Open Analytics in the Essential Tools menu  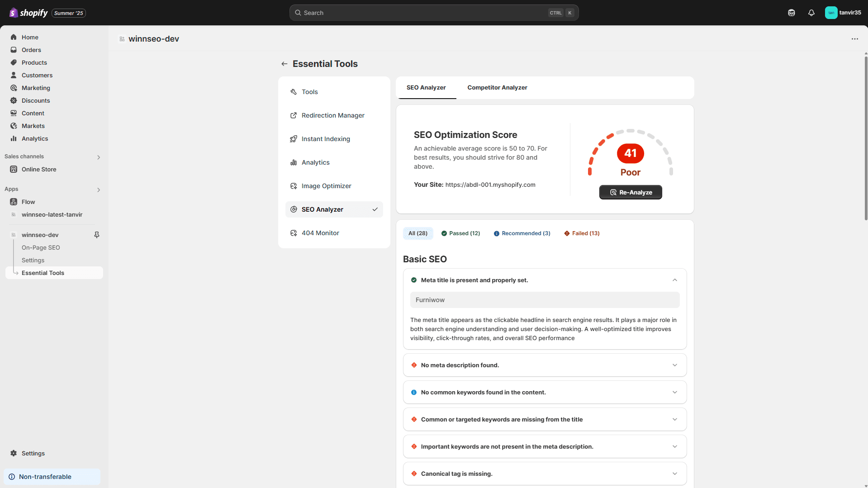coord(315,162)
